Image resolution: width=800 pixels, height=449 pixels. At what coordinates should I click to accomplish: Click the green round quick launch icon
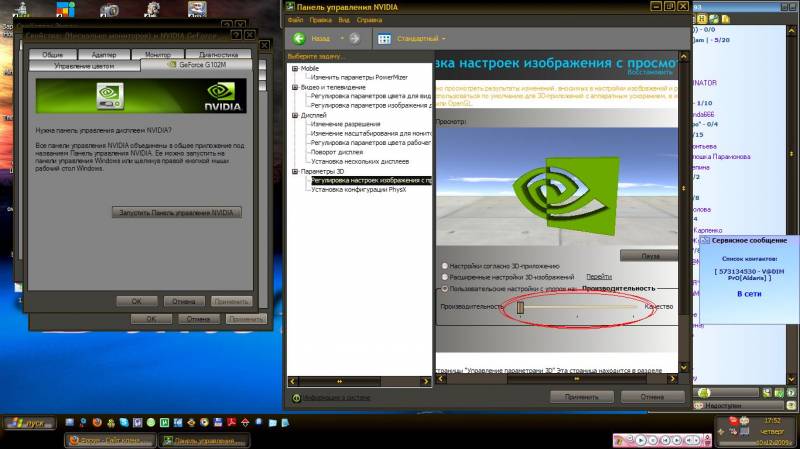pos(151,422)
